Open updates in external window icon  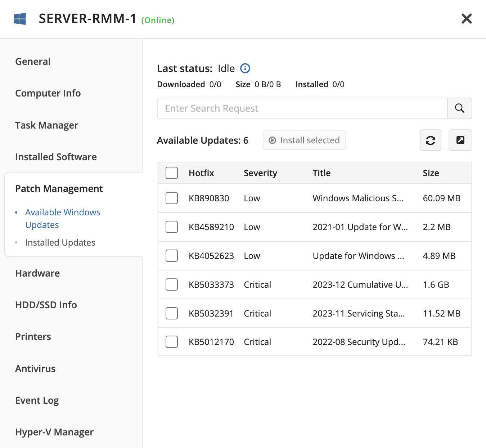[x=460, y=140]
